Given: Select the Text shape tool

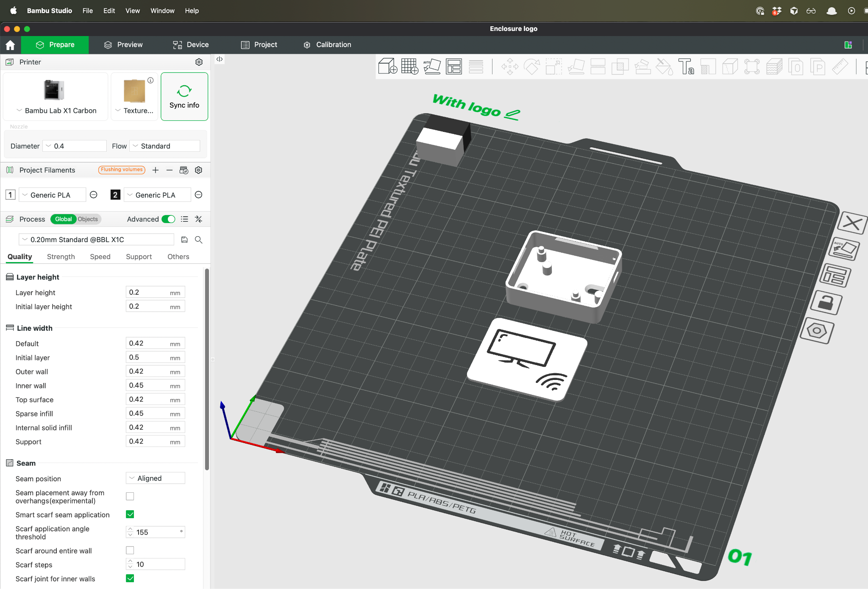Looking at the screenshot, I should pos(686,67).
